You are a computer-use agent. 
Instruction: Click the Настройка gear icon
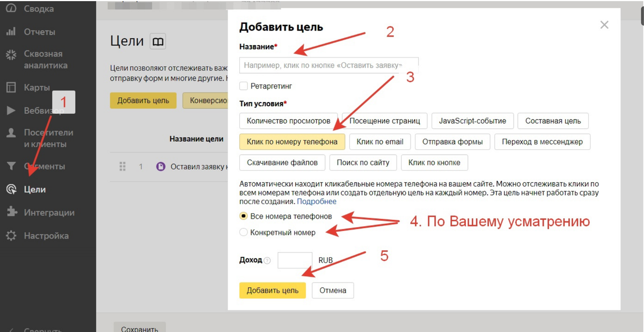click(11, 235)
